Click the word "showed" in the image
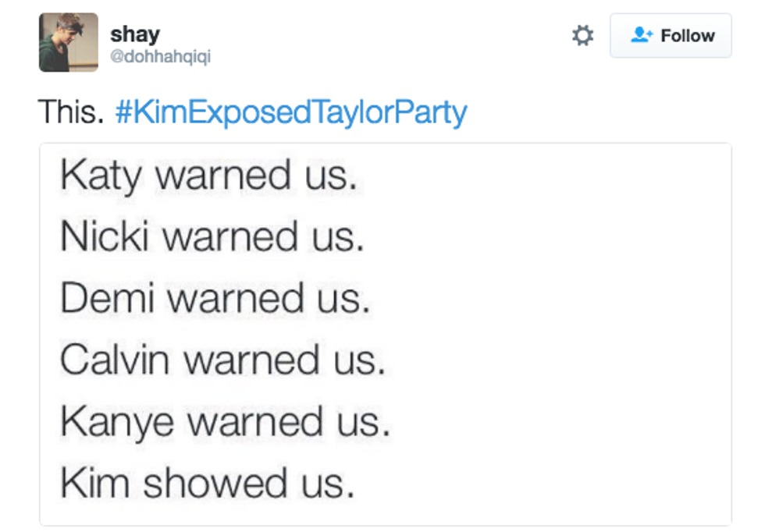The image size is (765, 532). [x=206, y=484]
